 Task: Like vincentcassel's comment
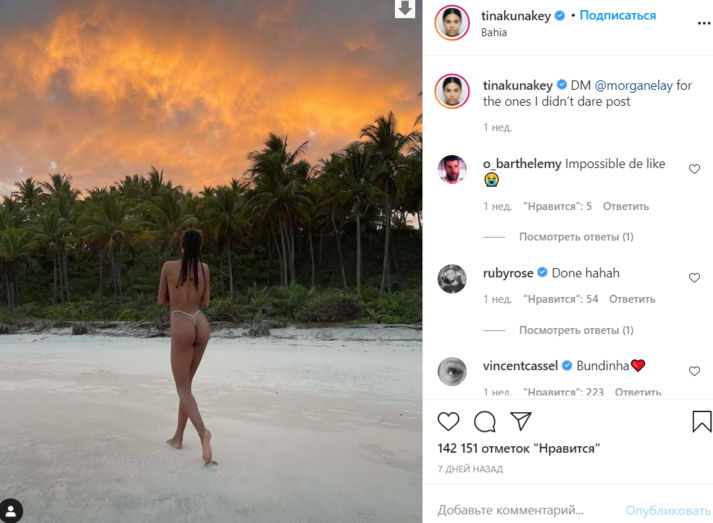point(695,371)
